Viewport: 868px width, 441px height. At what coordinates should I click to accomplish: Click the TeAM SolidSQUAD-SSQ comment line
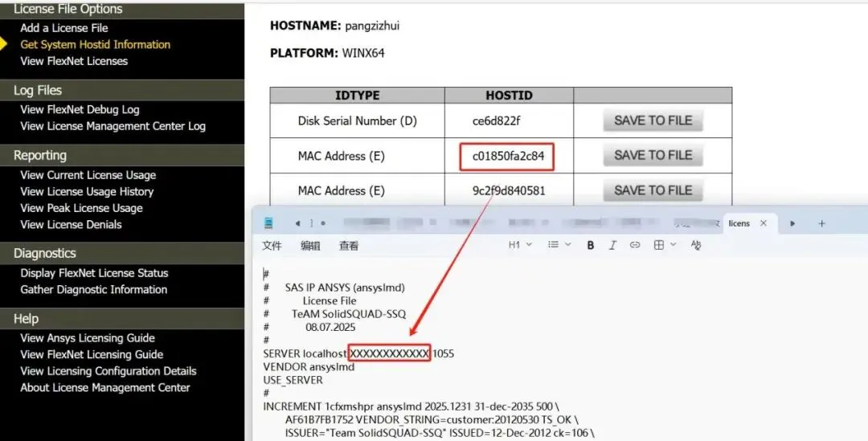click(349, 314)
